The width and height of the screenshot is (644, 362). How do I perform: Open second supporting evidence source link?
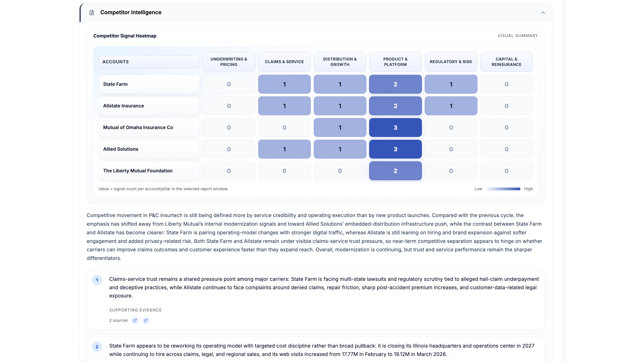(x=146, y=320)
